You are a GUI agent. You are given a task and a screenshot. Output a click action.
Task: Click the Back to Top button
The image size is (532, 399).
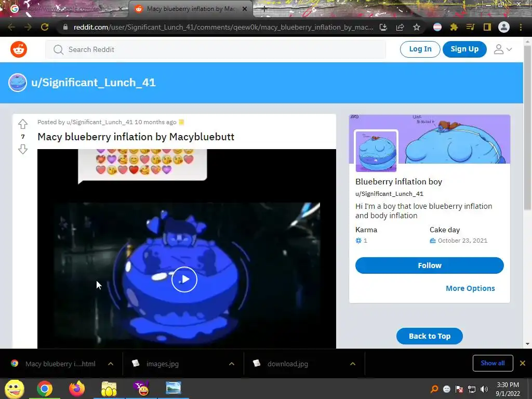point(430,336)
